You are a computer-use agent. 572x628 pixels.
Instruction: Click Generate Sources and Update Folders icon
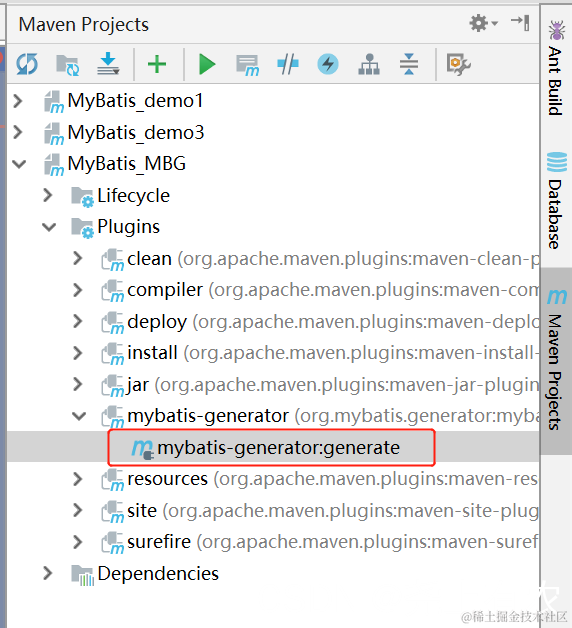67,65
